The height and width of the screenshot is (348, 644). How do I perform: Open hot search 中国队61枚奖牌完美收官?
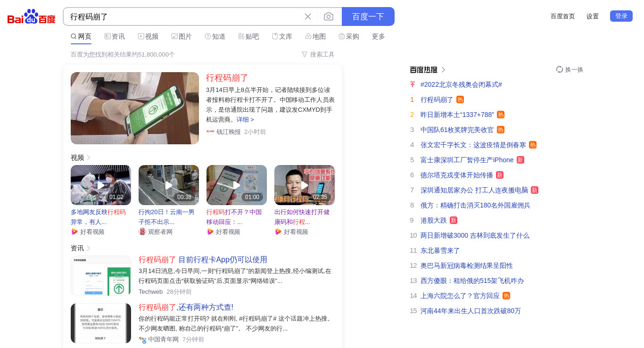pos(457,130)
